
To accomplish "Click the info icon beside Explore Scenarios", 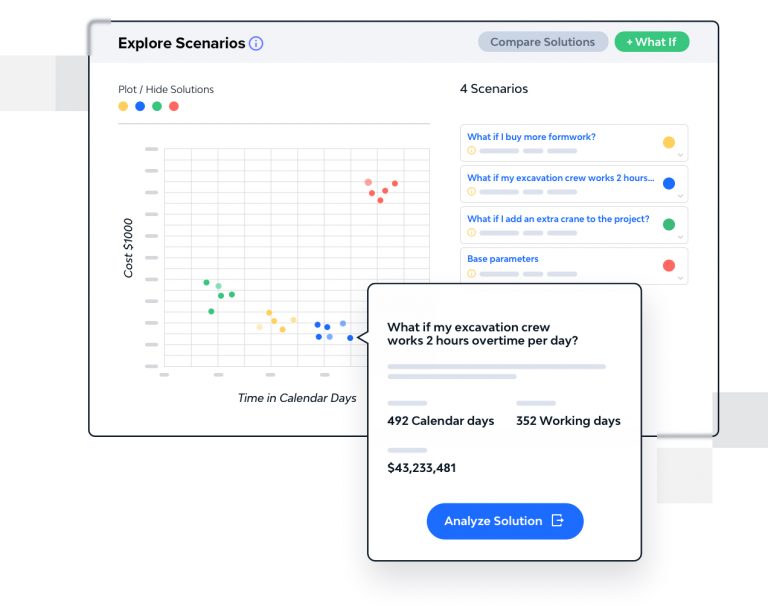I will pyautogui.click(x=256, y=44).
